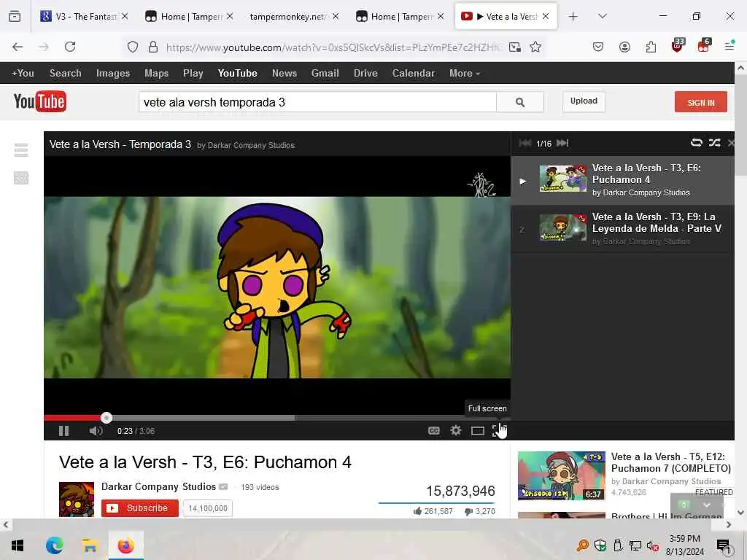The height and width of the screenshot is (560, 747).
Task: Open the guide hamburger menu
Action: (x=21, y=150)
